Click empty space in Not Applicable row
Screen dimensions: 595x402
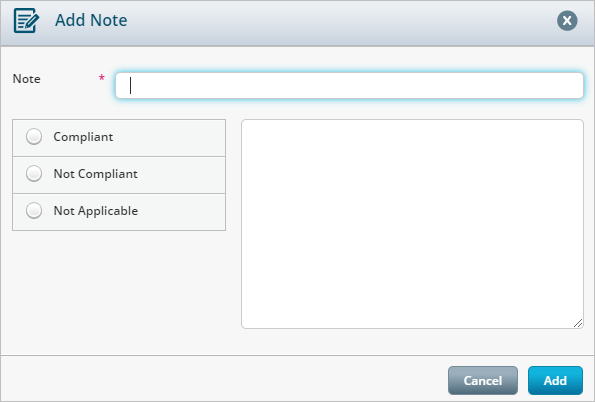coord(180,212)
